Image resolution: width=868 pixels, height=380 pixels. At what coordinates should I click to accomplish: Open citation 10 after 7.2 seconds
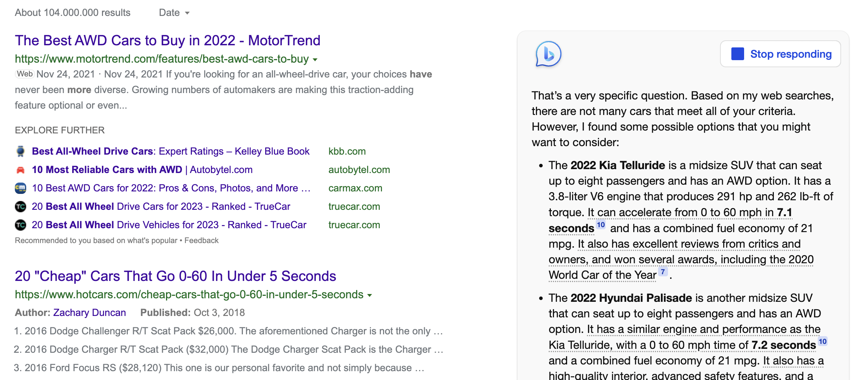pyautogui.click(x=822, y=342)
